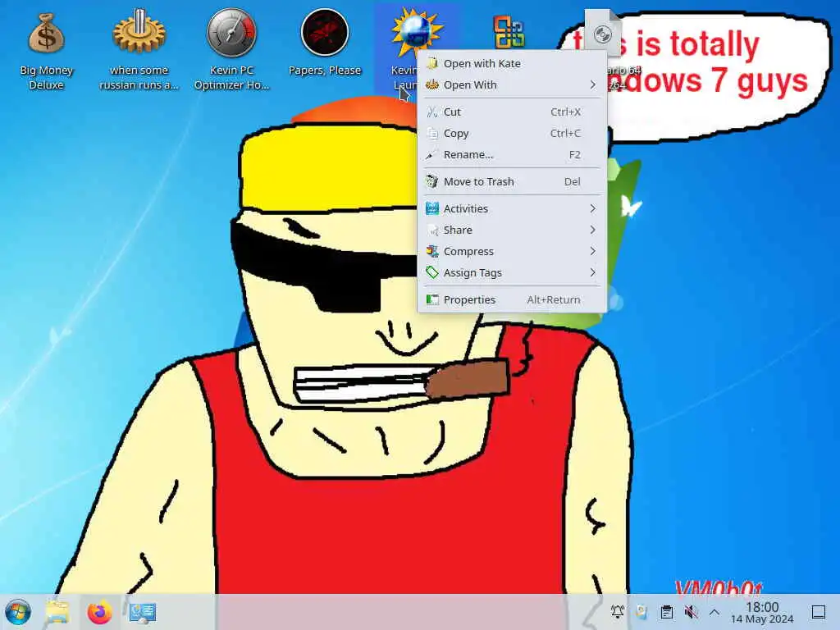Open the system settings monitor icon in taskbar
The width and height of the screenshot is (840, 630).
[143, 612]
